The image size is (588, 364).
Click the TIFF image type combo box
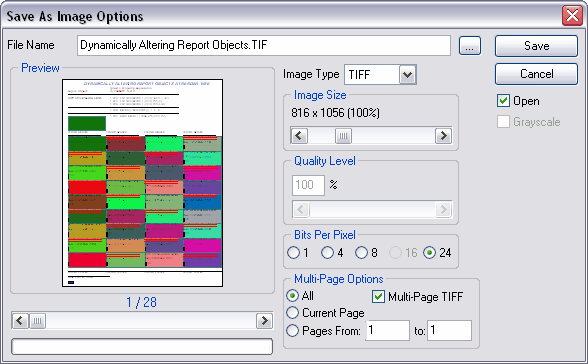coord(380,75)
